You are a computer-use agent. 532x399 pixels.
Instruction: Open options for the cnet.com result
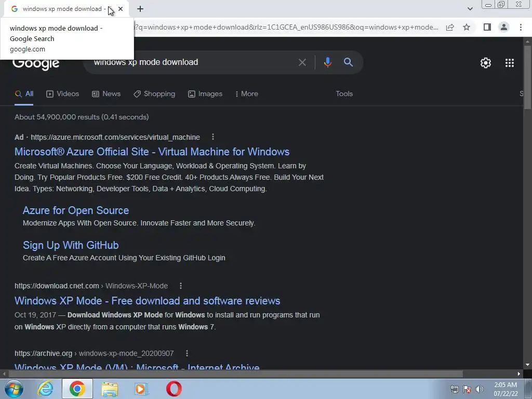[180, 286]
